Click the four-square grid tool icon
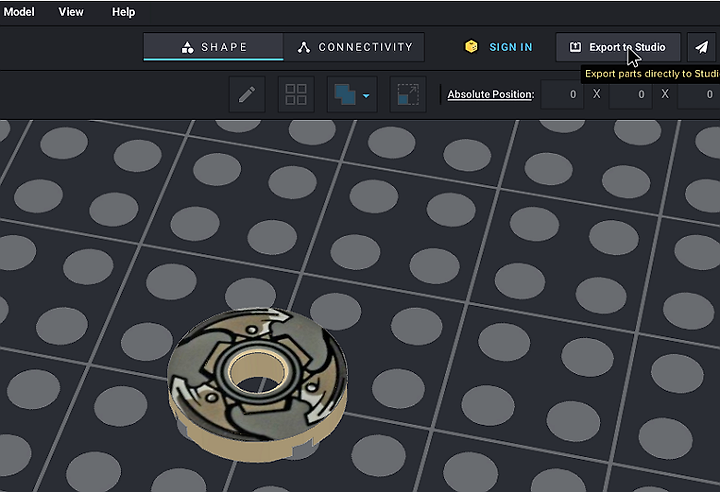This screenshot has width=720, height=492. (296, 95)
